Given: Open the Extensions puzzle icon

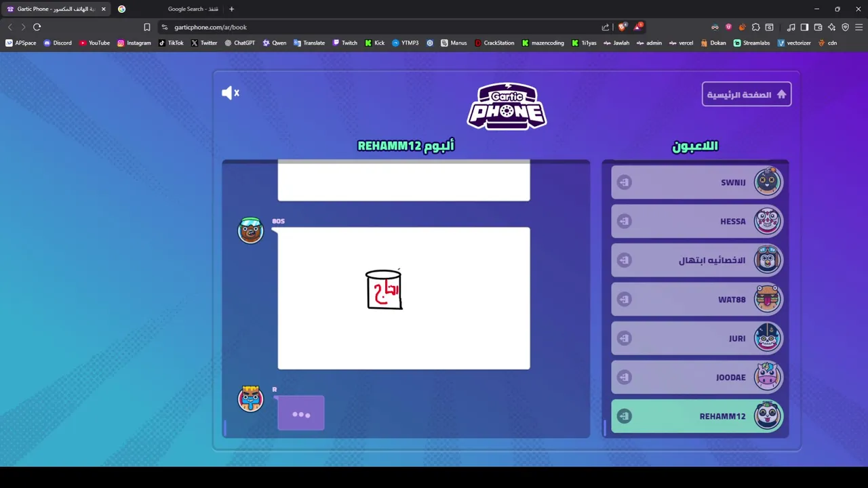Looking at the screenshot, I should pyautogui.click(x=756, y=27).
